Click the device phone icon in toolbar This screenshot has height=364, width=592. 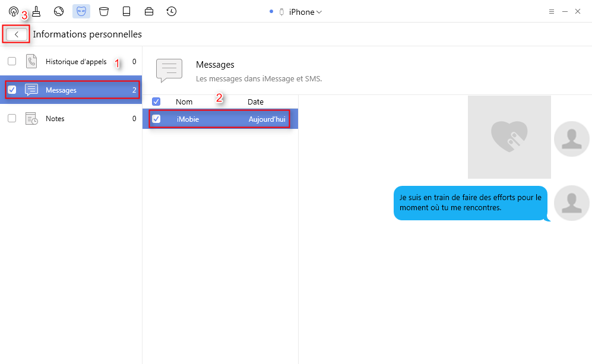tap(126, 11)
